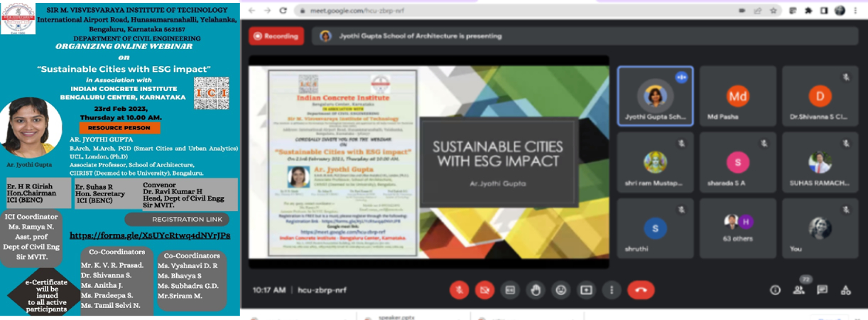The width and height of the screenshot is (868, 320).
Task: Open the Chrome profile avatar
Action: (840, 11)
